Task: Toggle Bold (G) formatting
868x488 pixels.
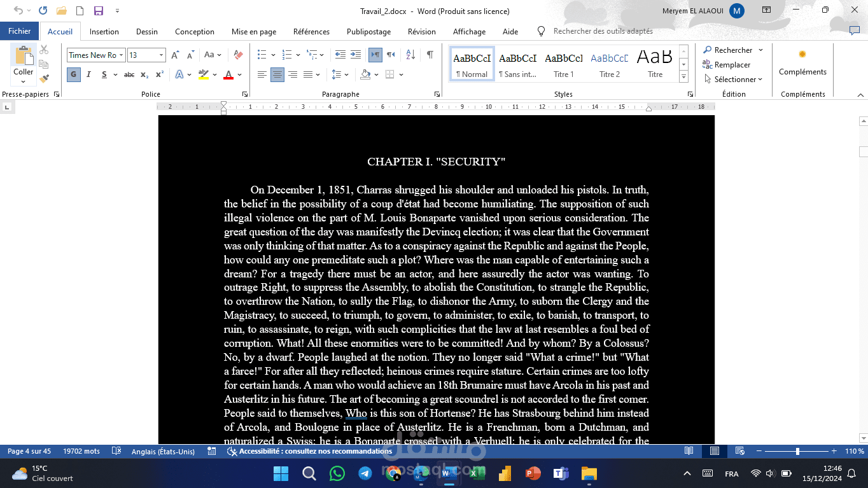Action: pos(73,74)
